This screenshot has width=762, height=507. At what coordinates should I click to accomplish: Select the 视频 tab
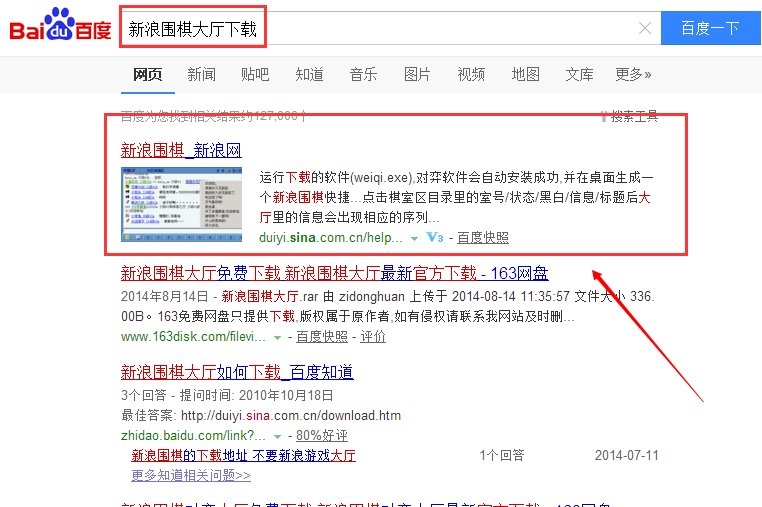click(471, 74)
